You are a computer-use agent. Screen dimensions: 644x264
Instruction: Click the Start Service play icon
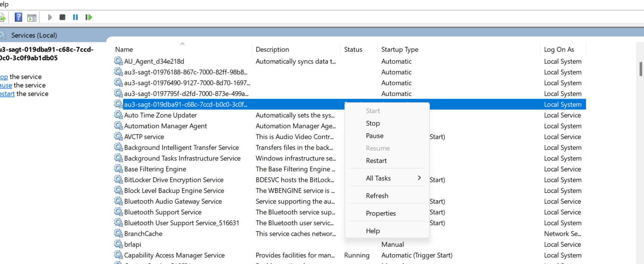coord(49,17)
